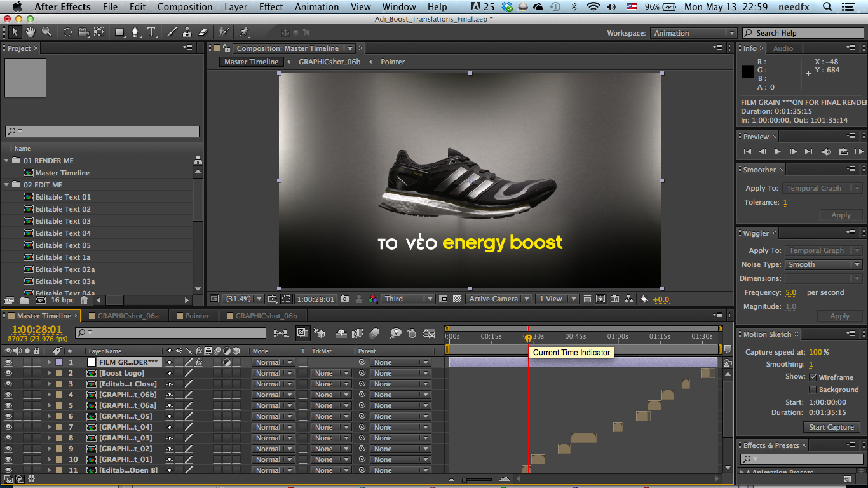Viewport: 868px width, 488px height.
Task: Open Wiggler Noise Type Smooth dropdown
Action: click(x=824, y=264)
